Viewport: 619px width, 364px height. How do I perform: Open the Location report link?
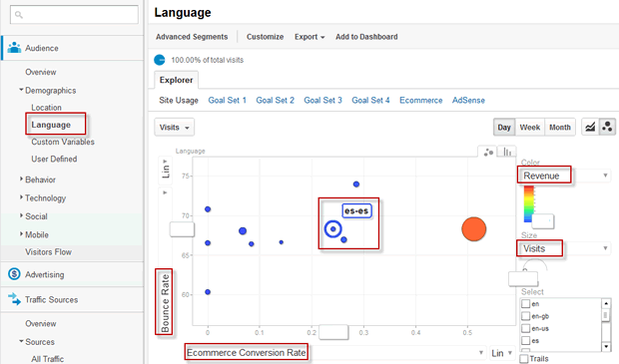(47, 108)
